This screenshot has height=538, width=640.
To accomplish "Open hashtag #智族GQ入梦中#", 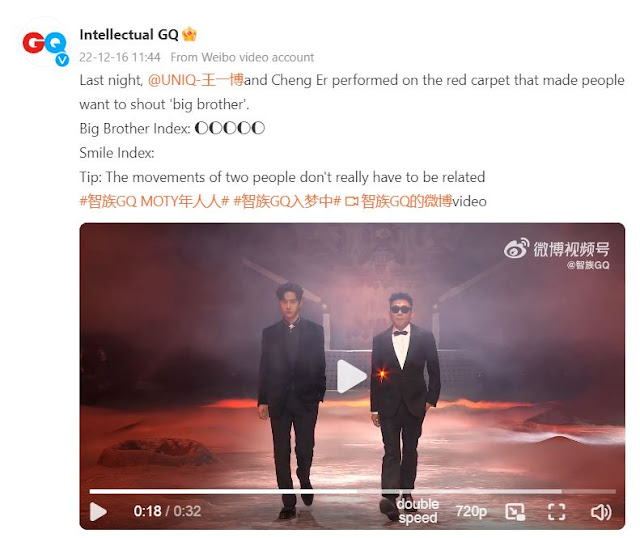I will (x=287, y=201).
